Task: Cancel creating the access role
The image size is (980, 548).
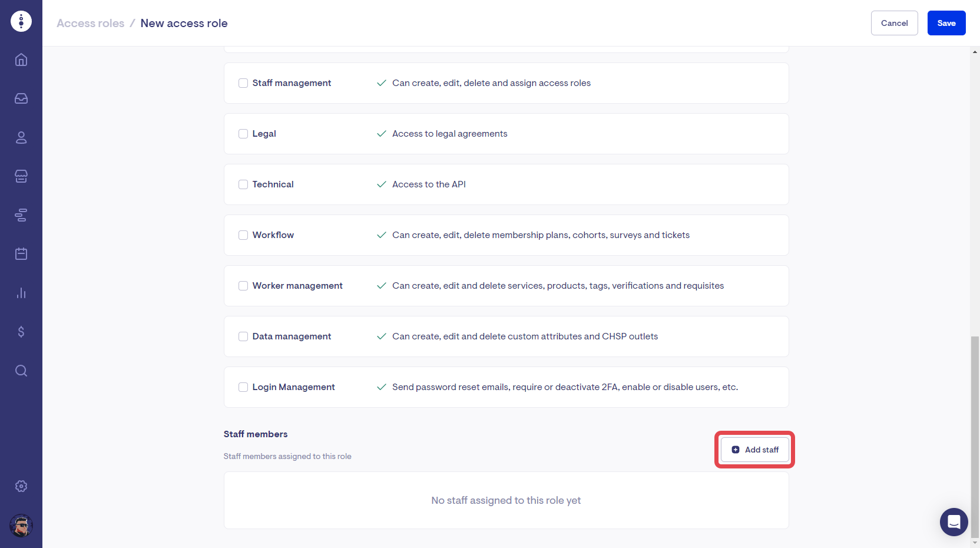Action: [894, 23]
